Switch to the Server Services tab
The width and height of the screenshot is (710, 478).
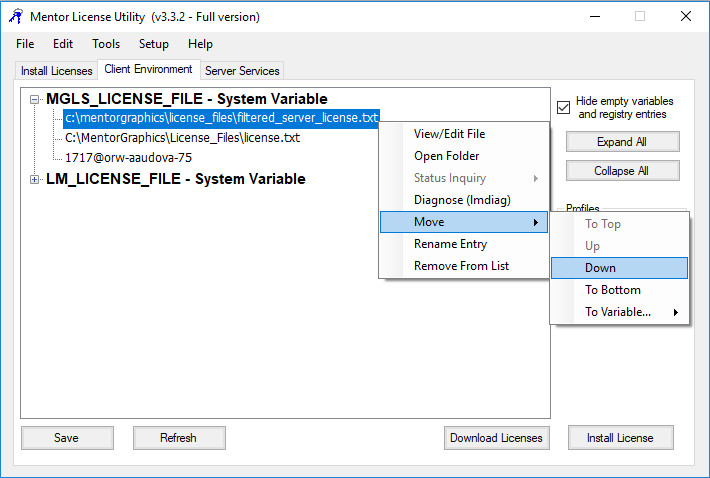(242, 71)
